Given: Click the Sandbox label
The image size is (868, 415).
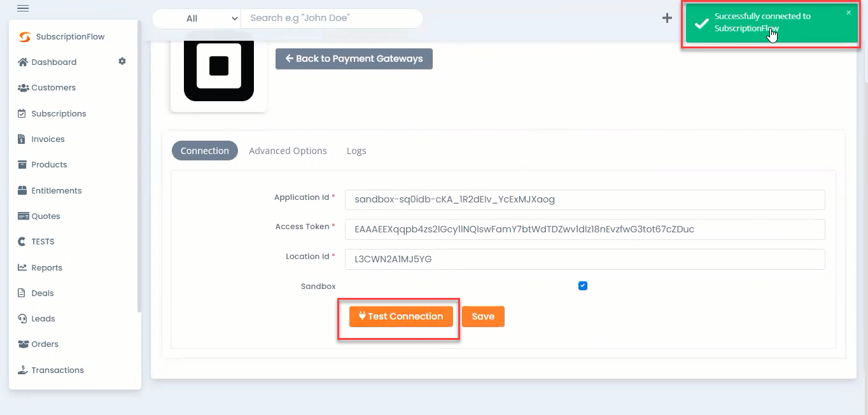Looking at the screenshot, I should coord(318,286).
